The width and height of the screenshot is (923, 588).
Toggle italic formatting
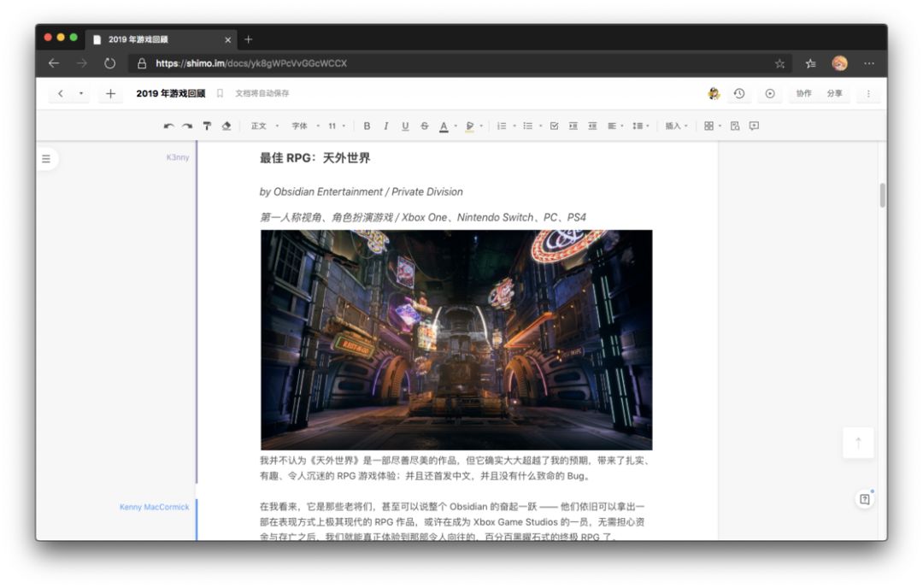click(385, 126)
